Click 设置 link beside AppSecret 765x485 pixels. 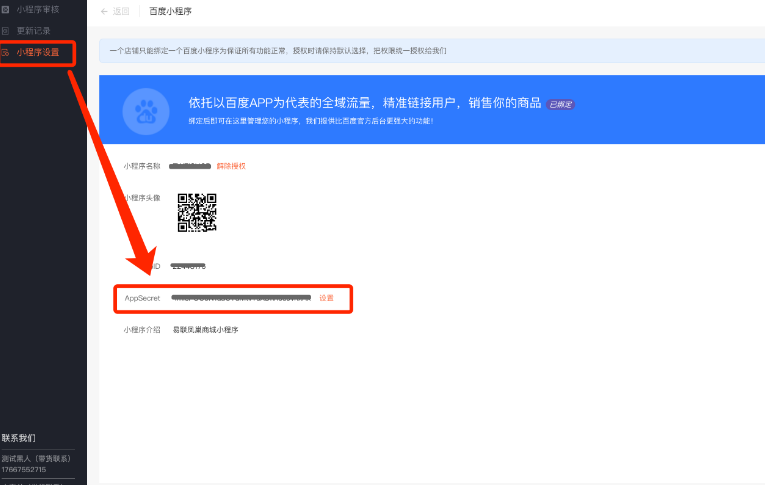[x=326, y=298]
